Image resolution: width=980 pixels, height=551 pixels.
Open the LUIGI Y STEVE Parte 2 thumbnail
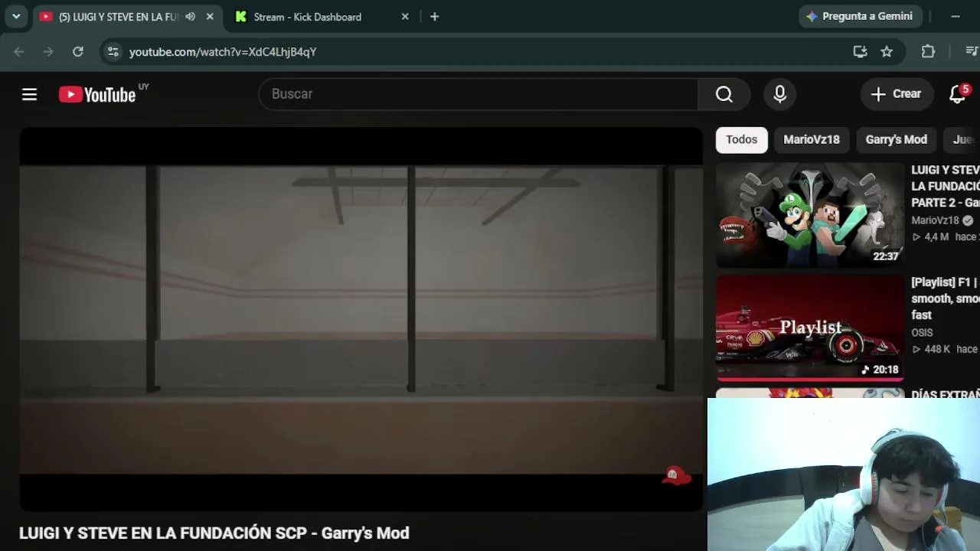pyautogui.click(x=810, y=215)
